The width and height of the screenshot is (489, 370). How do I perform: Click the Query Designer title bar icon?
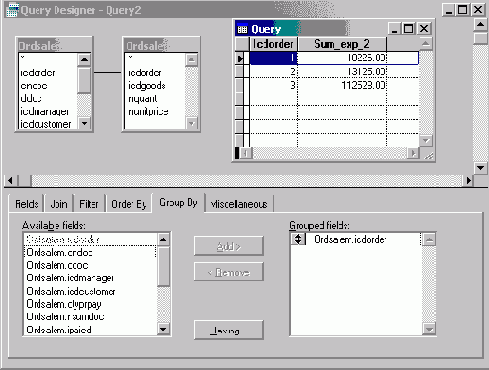tap(12, 10)
